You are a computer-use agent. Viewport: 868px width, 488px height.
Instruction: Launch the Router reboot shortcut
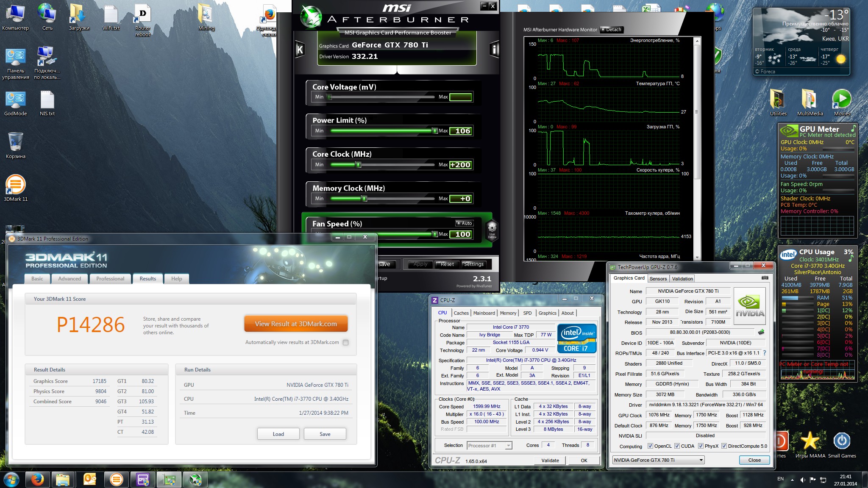pos(143,20)
